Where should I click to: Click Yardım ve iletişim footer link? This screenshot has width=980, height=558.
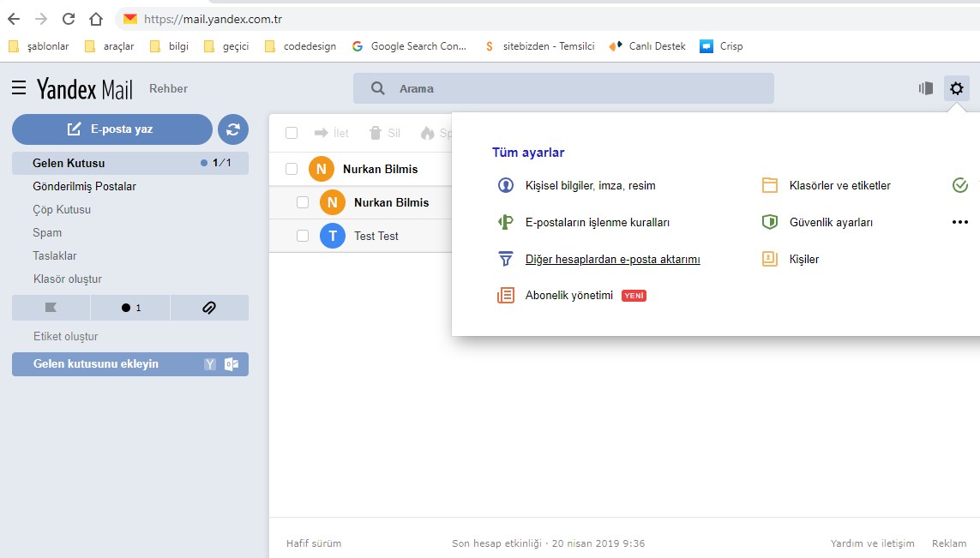pos(873,543)
